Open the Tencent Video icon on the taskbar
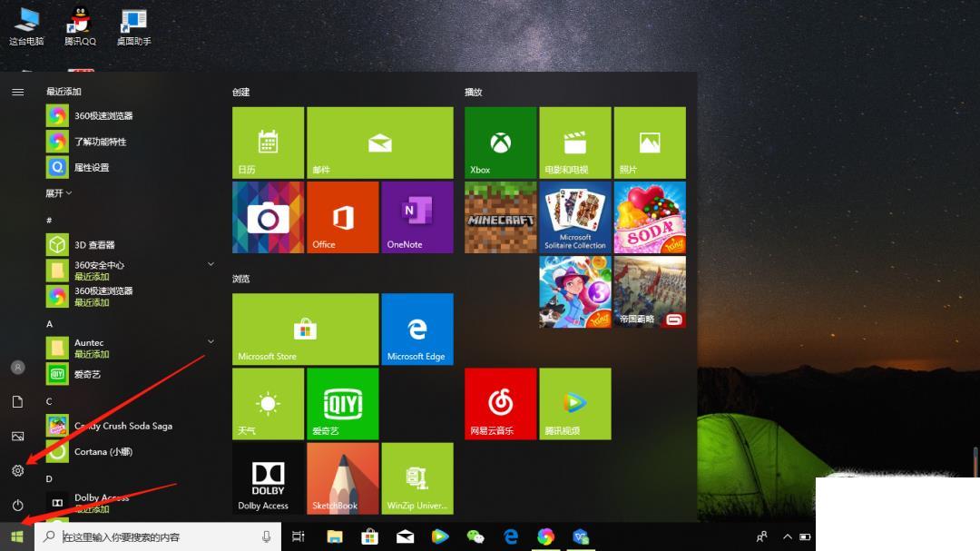The width and height of the screenshot is (980, 551). (x=440, y=536)
